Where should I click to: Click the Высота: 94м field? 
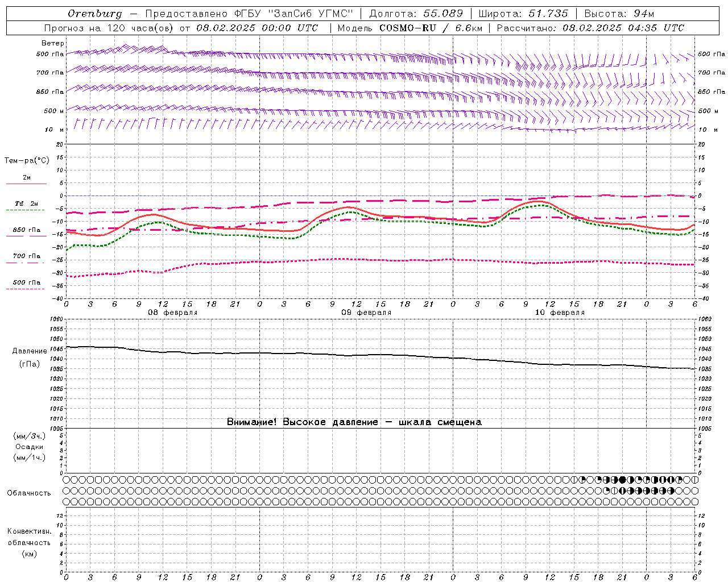[619, 14]
